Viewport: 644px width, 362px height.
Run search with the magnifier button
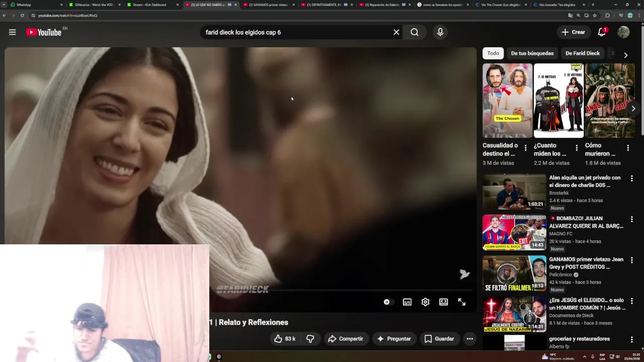pyautogui.click(x=415, y=32)
